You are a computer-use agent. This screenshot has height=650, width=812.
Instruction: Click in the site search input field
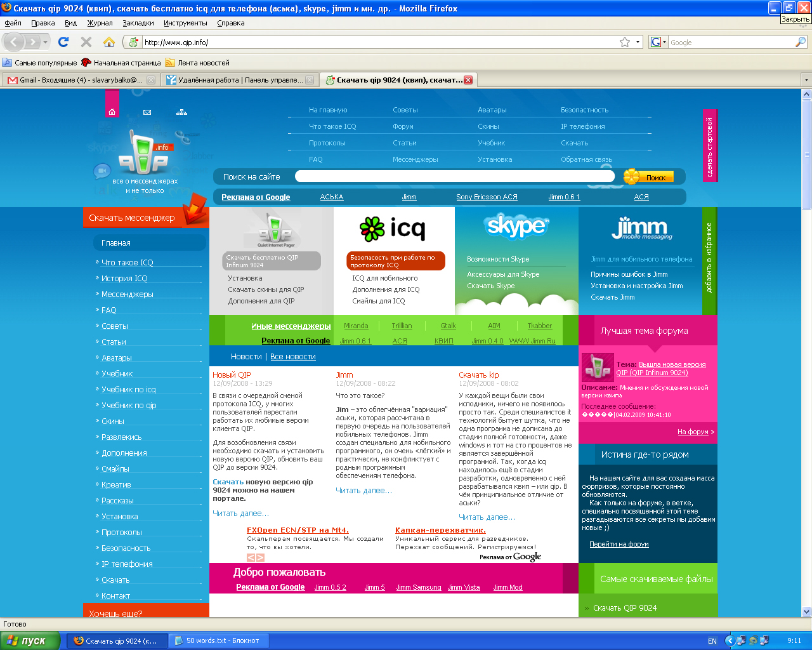click(x=455, y=176)
